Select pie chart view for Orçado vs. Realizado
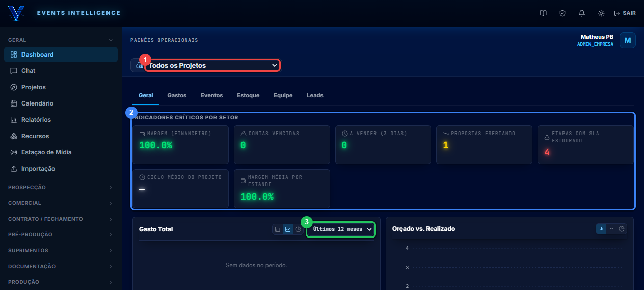Image resolution: width=644 pixels, height=290 pixels. click(622, 229)
